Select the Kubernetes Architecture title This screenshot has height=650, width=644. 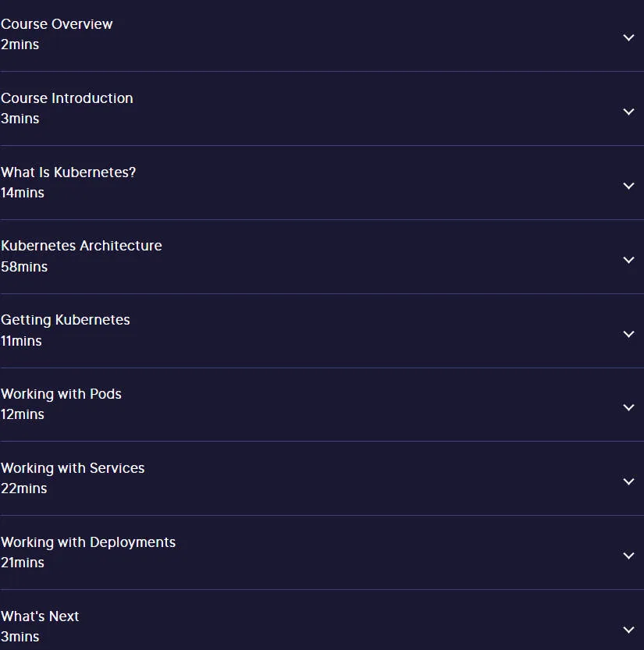pyautogui.click(x=81, y=246)
